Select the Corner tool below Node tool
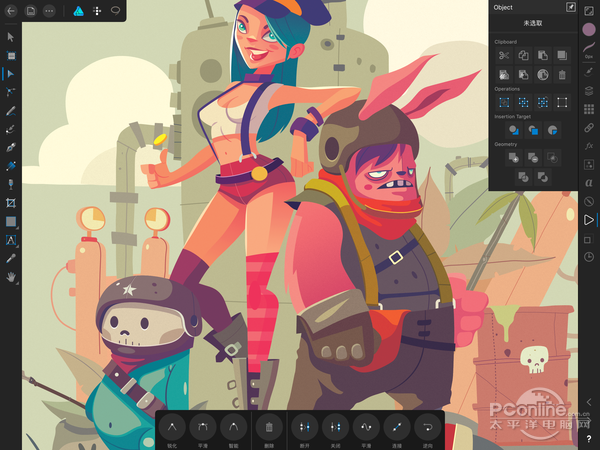 (x=11, y=92)
